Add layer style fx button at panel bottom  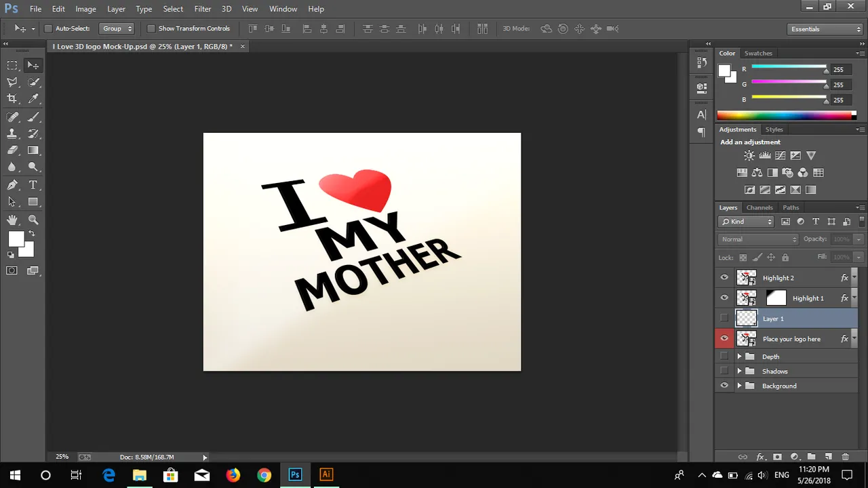click(760, 457)
